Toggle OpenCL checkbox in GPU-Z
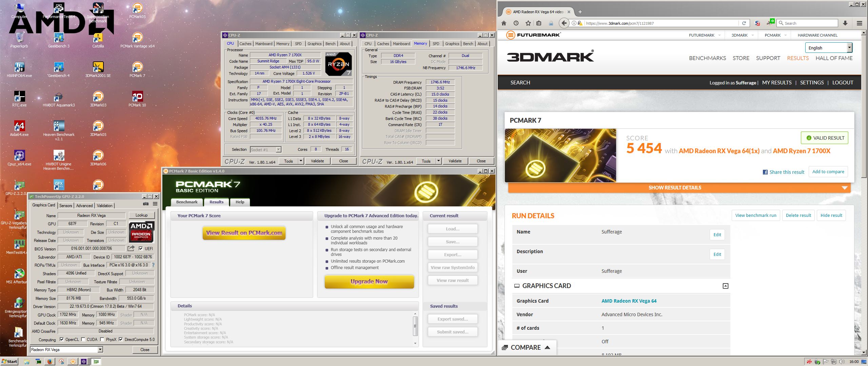The height and width of the screenshot is (366, 868). [x=62, y=339]
